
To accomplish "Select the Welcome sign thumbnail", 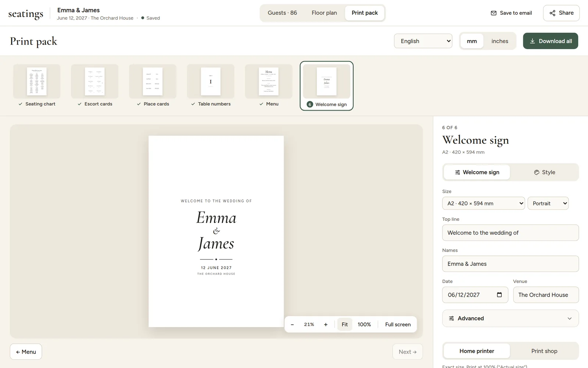I will point(327,86).
